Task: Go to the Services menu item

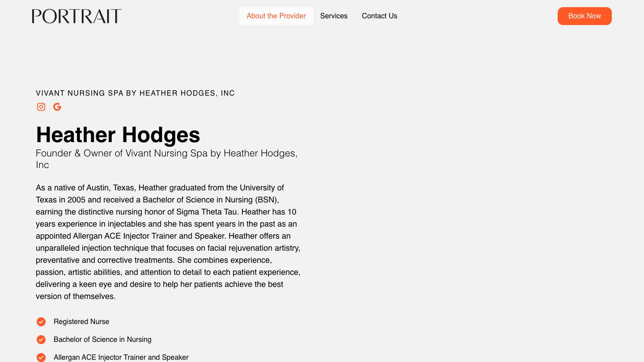Action: click(x=334, y=16)
